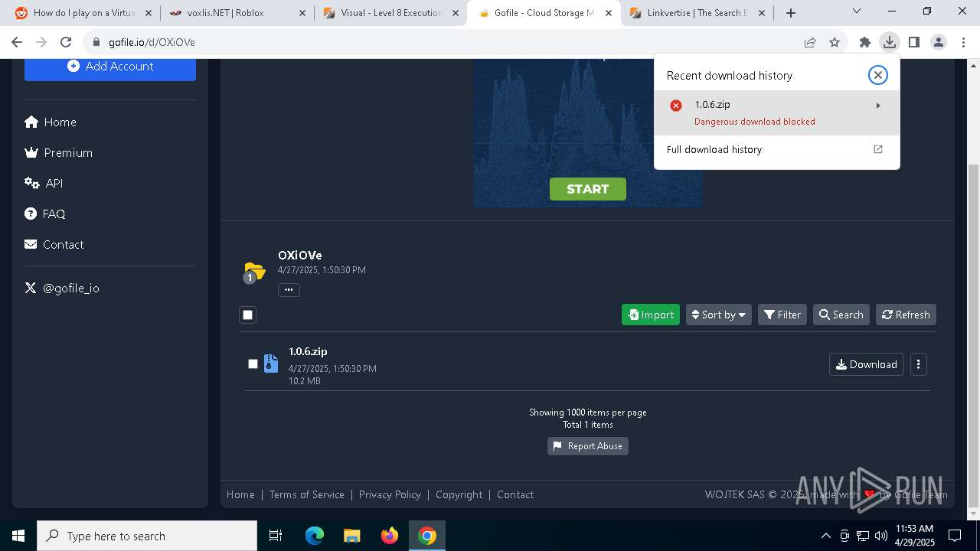Open the notifications action center
Screen dimensions: 980x551
pos(955,536)
